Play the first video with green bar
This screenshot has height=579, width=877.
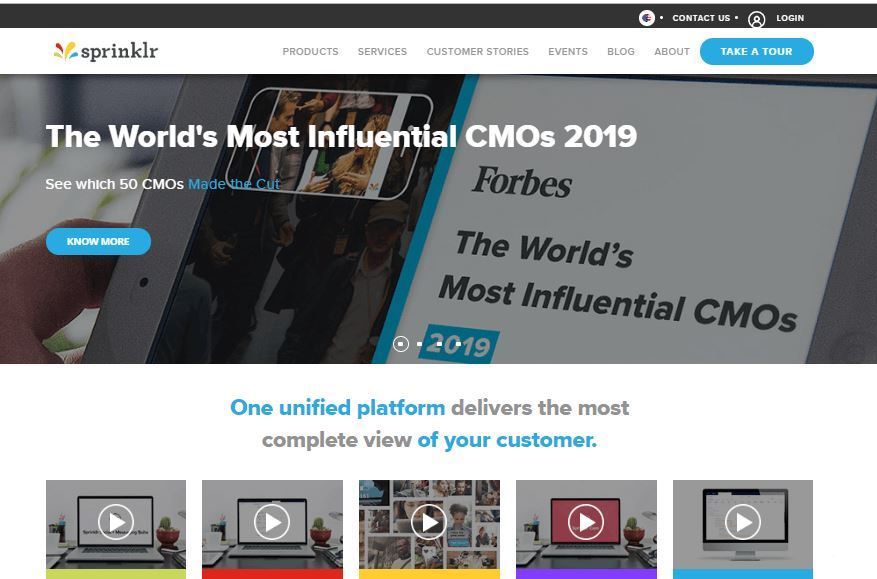point(116,522)
